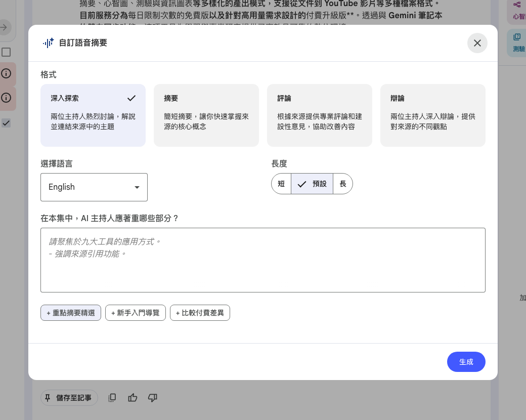Toggle the empty checkbox in left sidebar
This screenshot has width=526, height=420.
tap(6, 52)
